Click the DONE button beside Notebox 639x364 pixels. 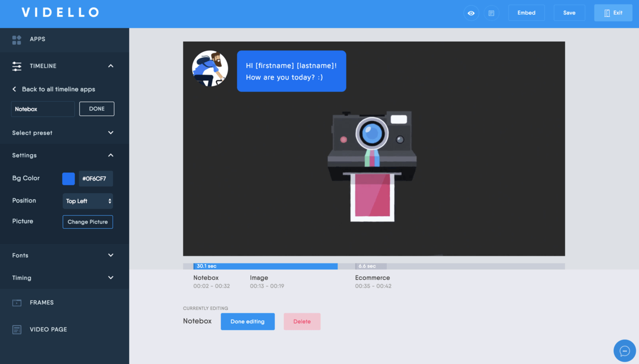(x=97, y=109)
